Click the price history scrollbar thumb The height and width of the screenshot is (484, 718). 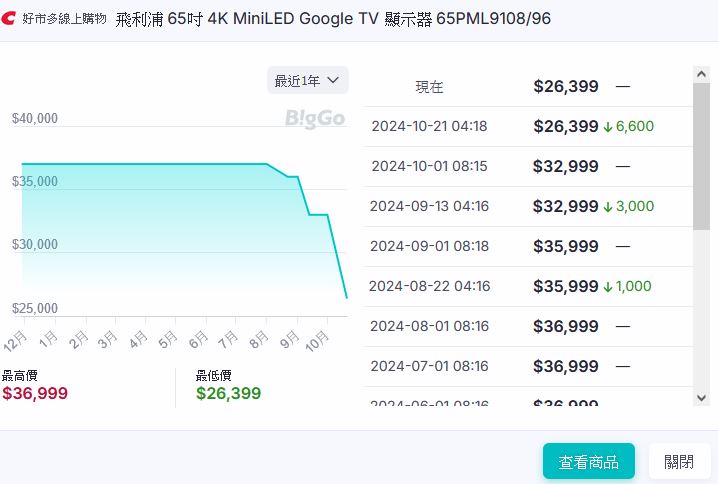[702, 155]
